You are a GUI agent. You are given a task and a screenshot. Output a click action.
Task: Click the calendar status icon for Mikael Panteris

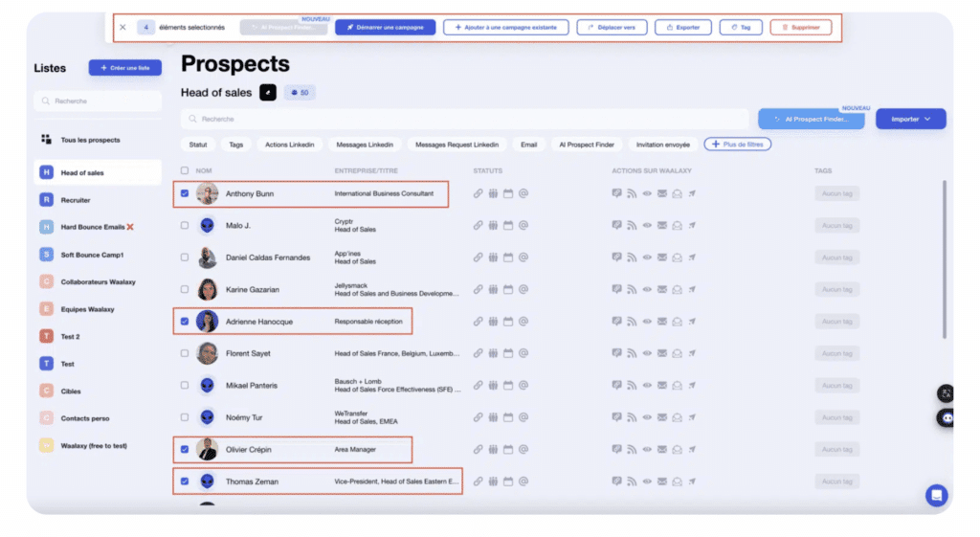508,385
